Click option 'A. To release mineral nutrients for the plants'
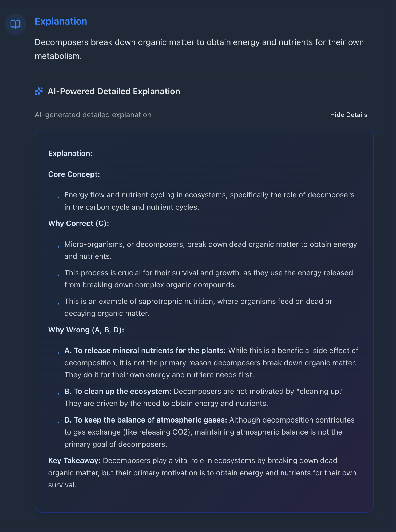 click(x=145, y=351)
